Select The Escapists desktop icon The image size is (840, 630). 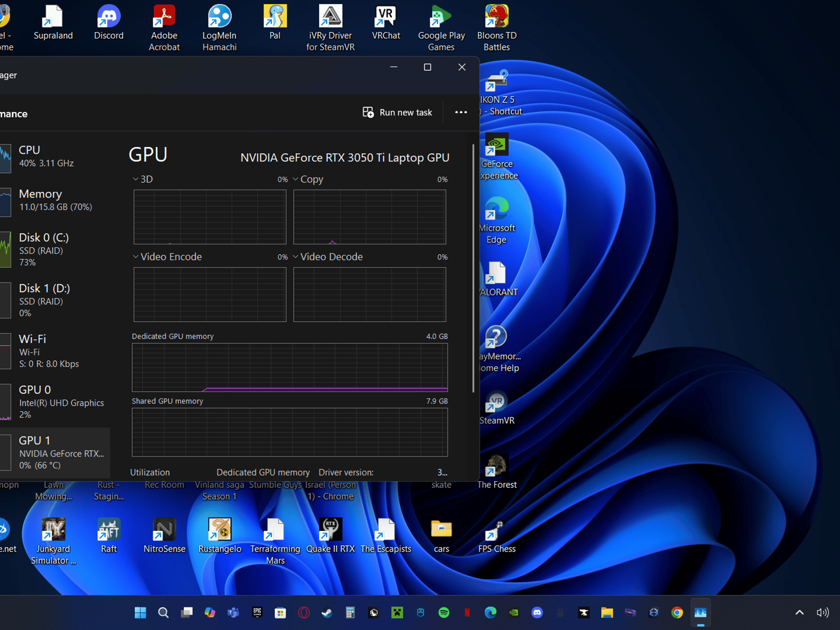pyautogui.click(x=386, y=536)
